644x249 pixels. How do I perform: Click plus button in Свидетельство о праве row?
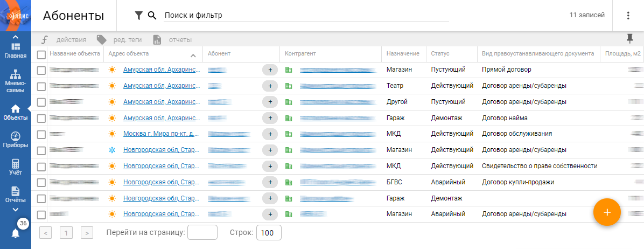click(x=270, y=166)
